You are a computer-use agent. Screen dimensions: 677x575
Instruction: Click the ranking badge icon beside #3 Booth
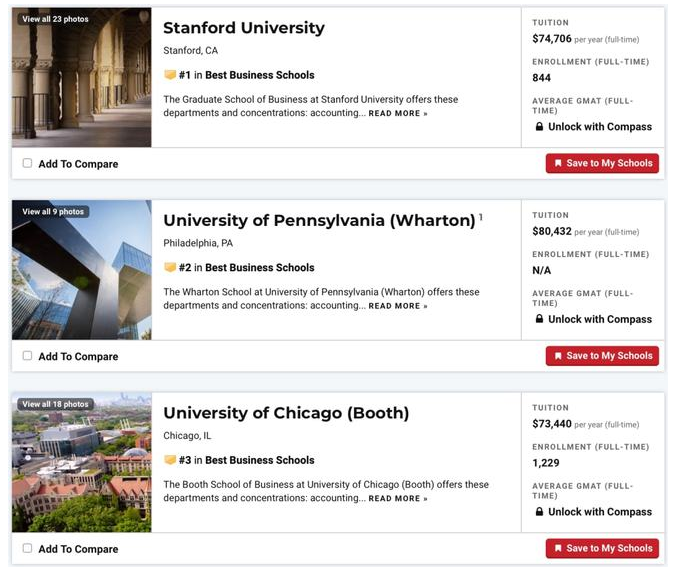170,460
